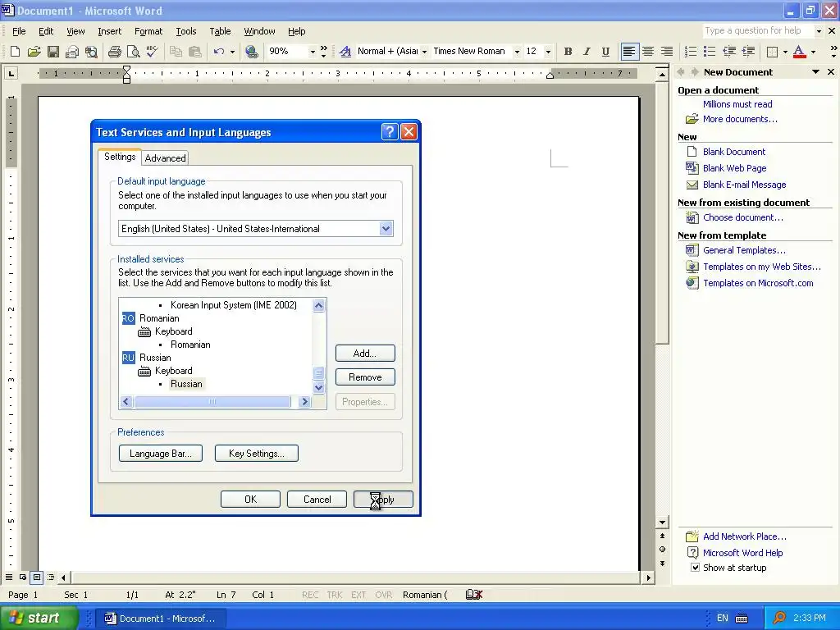Image resolution: width=840 pixels, height=630 pixels.
Task: Click the Korean Input System (IME 2002) entry
Action: (233, 305)
